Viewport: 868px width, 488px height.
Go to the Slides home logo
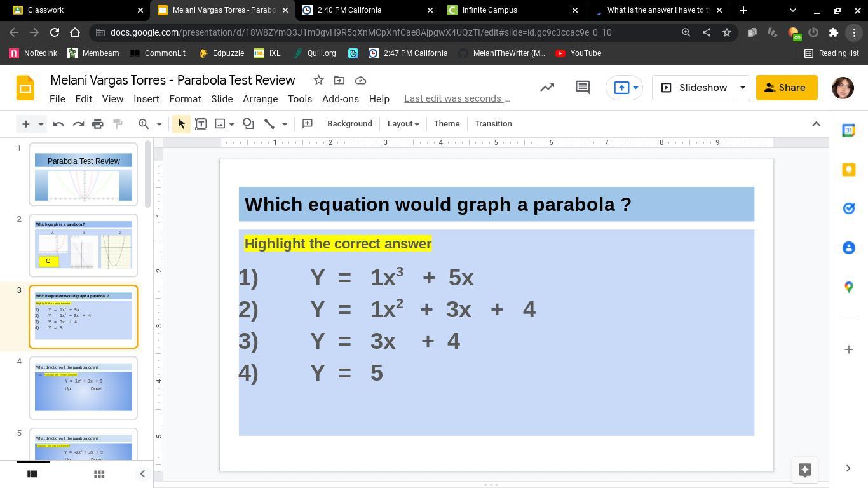[25, 88]
